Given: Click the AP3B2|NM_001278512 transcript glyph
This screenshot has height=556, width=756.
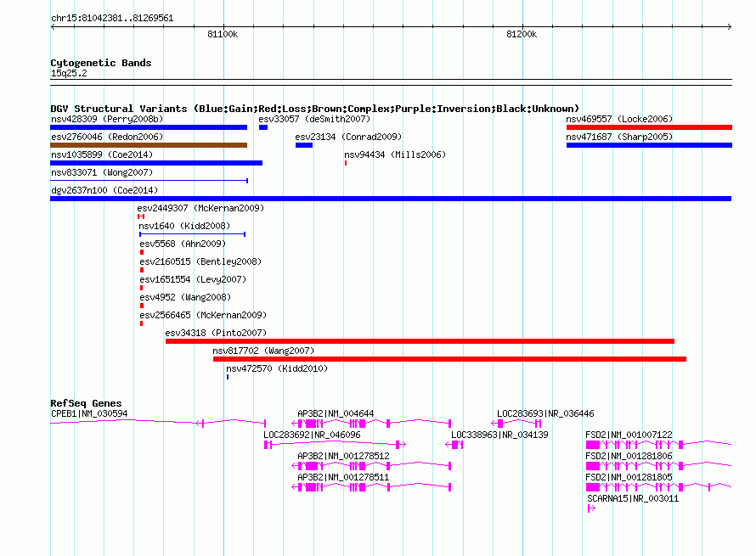Looking at the screenshot, I should [x=371, y=466].
